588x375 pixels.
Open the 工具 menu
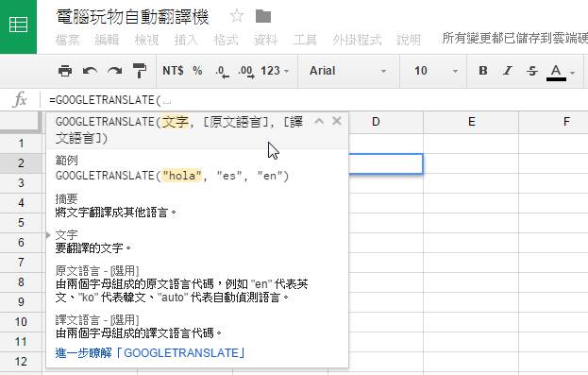tap(305, 40)
